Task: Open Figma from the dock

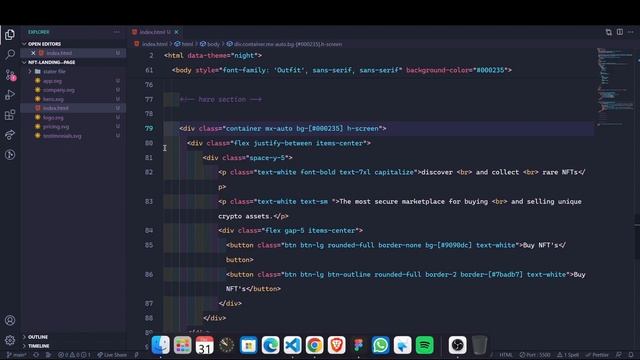Action: [358, 345]
